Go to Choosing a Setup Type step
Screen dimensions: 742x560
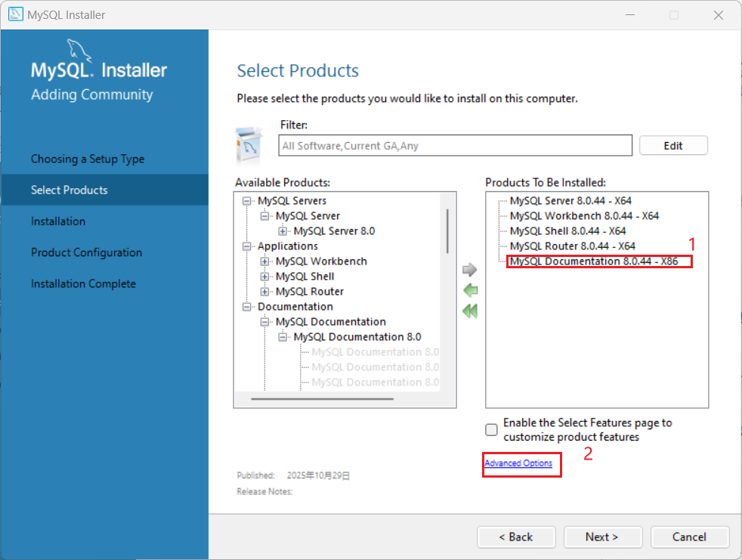(x=88, y=159)
